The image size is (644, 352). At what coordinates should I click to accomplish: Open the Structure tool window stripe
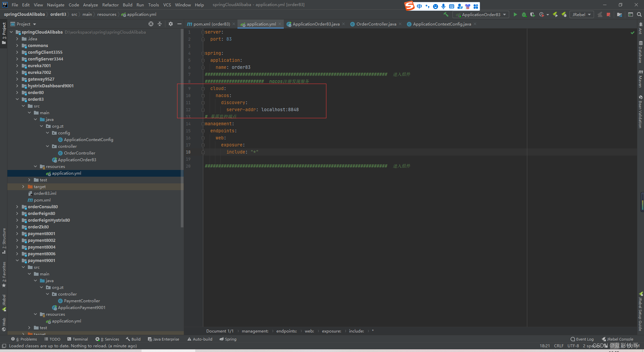[x=4, y=240]
